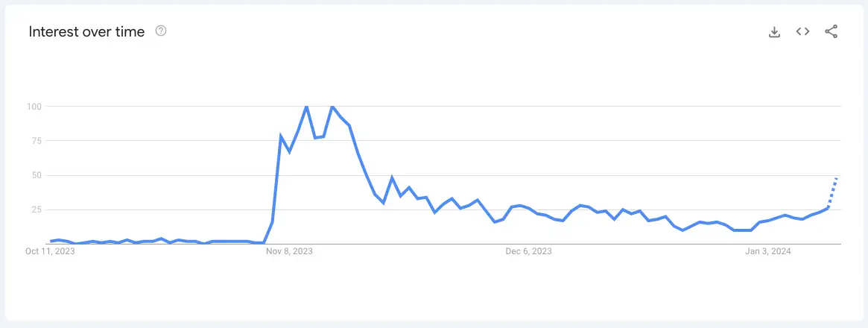Select the first 100 peak on the line
Screen dimensions: 868x328
306,106
